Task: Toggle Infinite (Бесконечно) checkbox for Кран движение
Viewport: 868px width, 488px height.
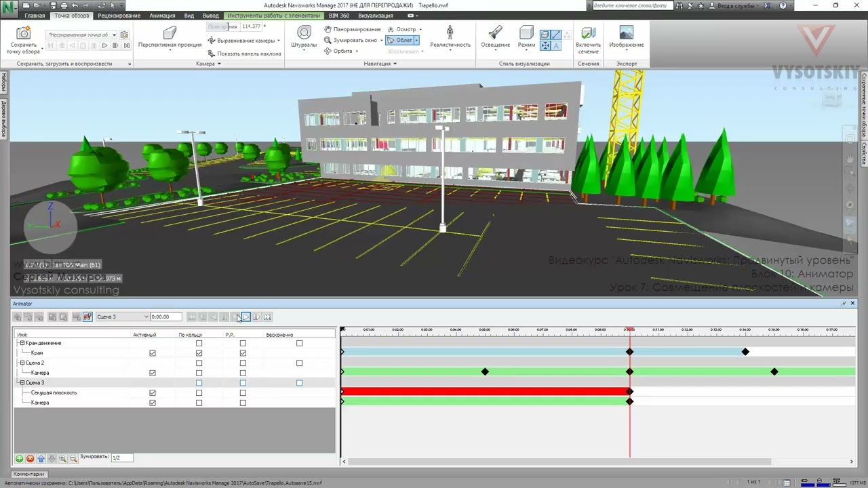Action: point(299,343)
